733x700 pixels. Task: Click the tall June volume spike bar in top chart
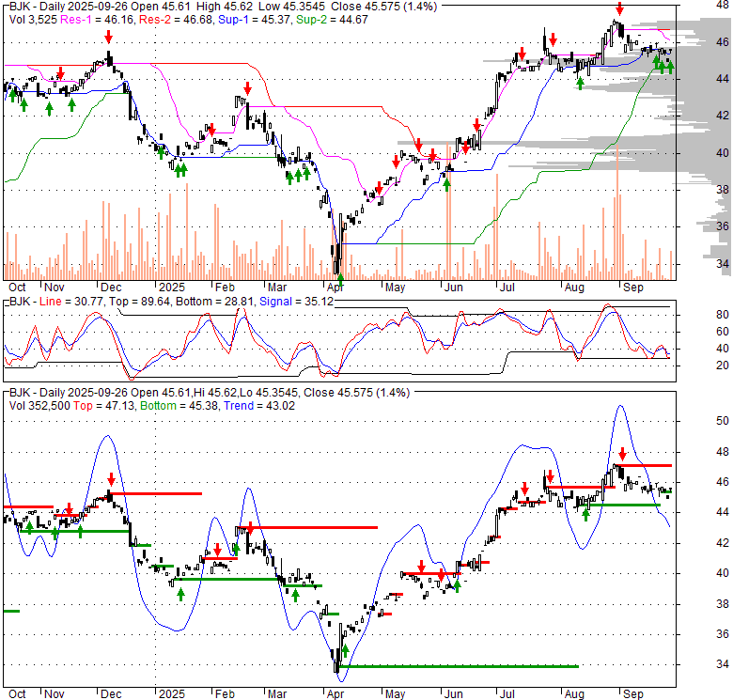tap(448, 211)
